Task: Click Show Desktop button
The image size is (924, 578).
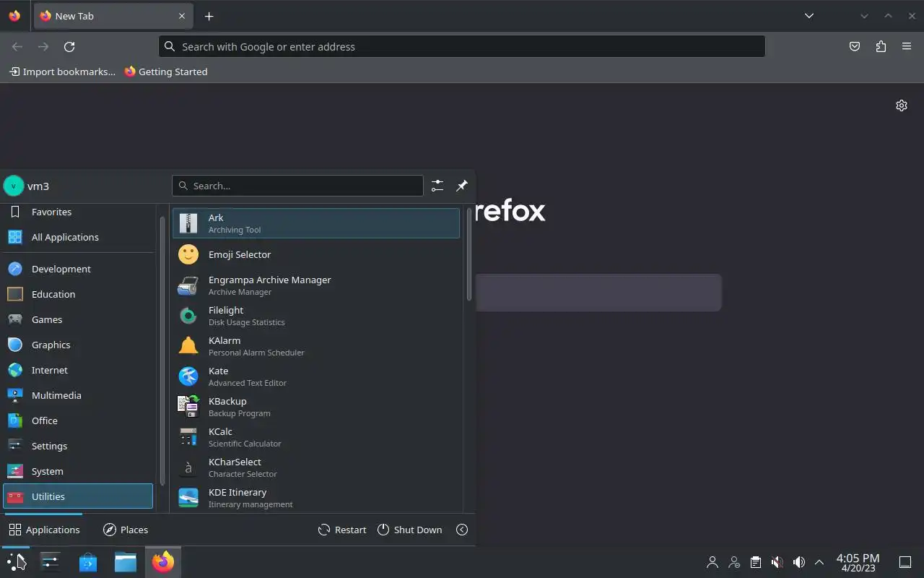Action: click(x=905, y=562)
